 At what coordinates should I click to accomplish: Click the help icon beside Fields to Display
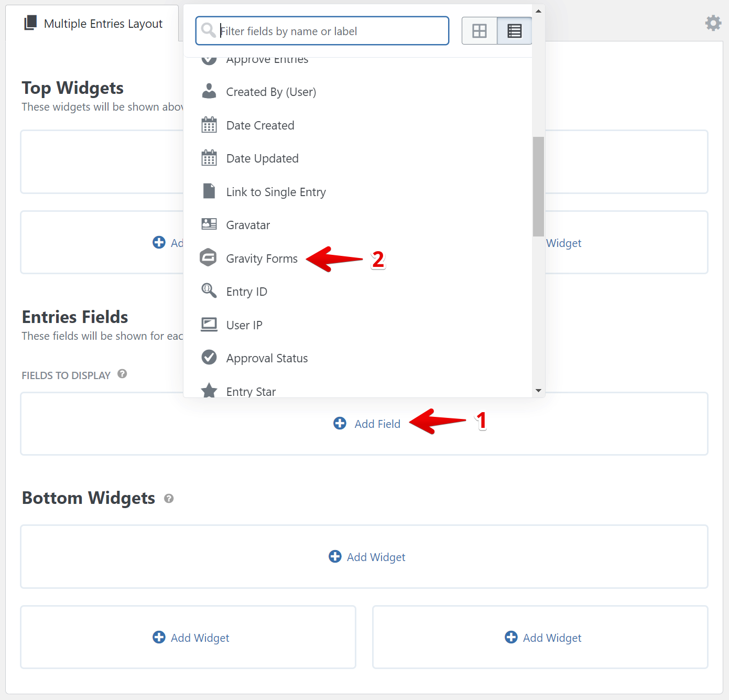pos(122,374)
